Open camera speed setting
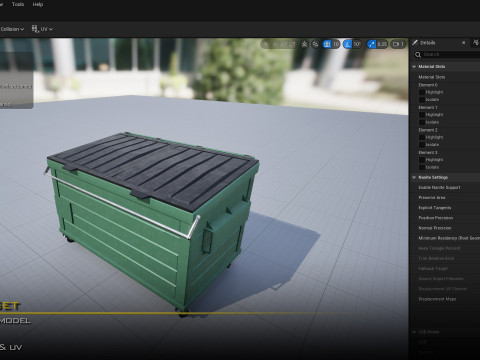480x360 pixels. click(398, 44)
